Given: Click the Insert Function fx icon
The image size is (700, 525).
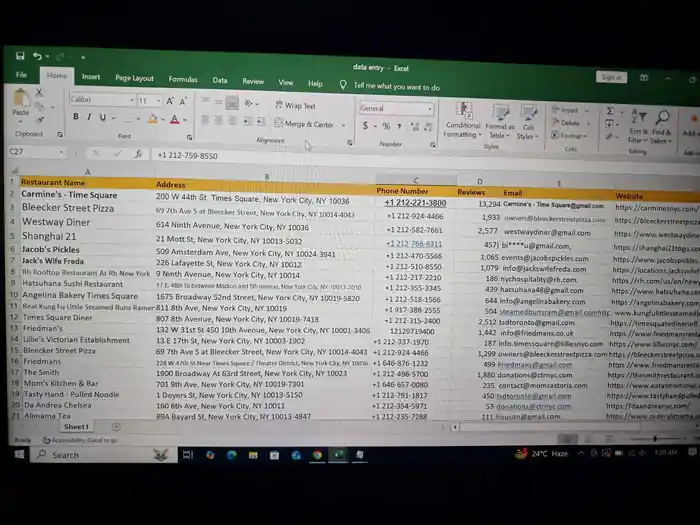Looking at the screenshot, I should [138, 154].
